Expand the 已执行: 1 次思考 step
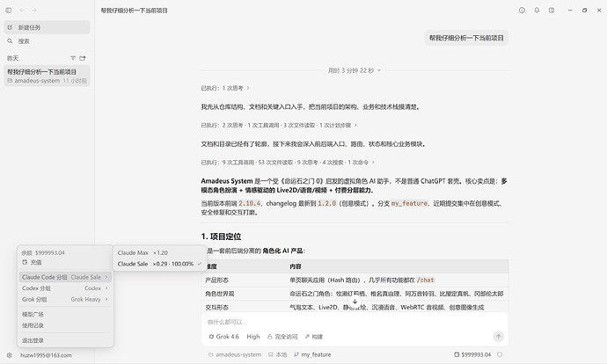607x364 pixels. click(225, 88)
